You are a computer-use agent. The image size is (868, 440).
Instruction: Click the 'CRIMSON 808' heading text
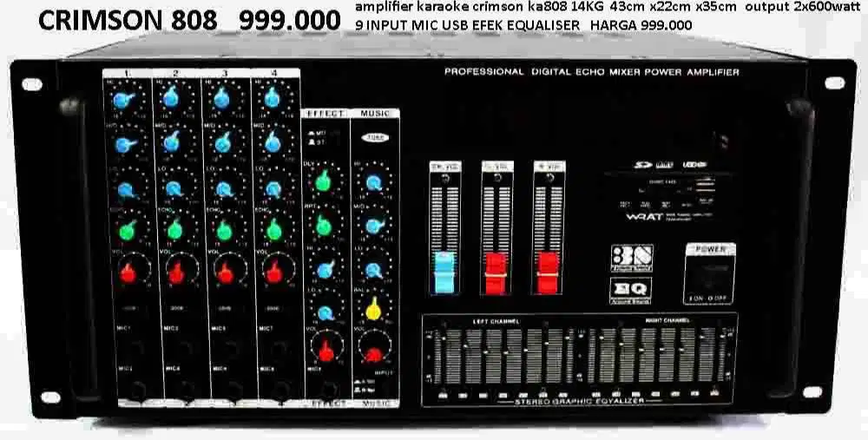(x=128, y=21)
